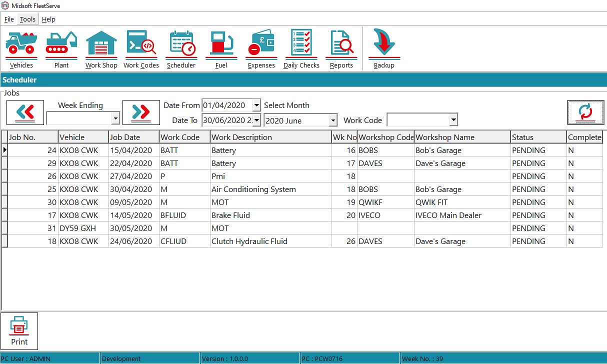Print the scheduler job list
This screenshot has height=364, width=607.
click(19, 330)
